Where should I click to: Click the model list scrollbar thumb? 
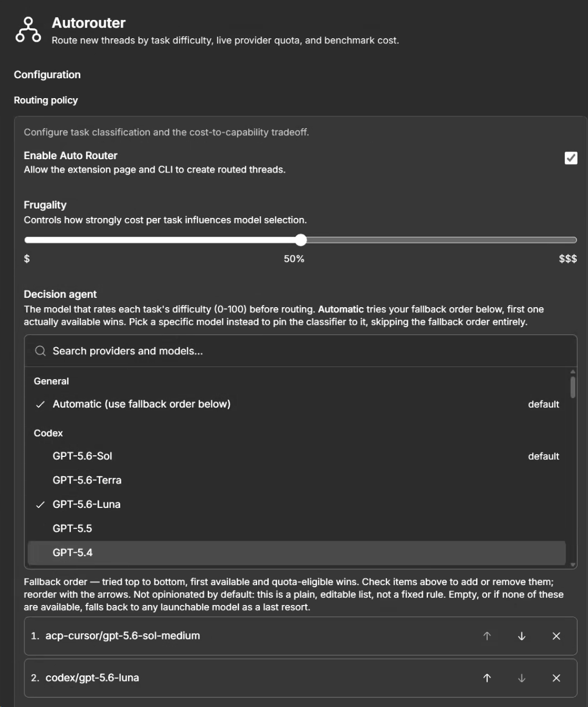click(573, 387)
